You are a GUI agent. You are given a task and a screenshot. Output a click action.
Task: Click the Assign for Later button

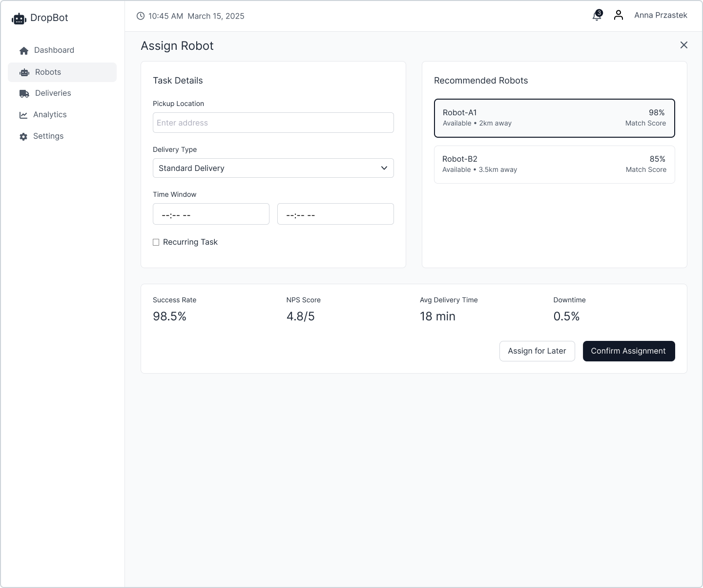pyautogui.click(x=537, y=351)
